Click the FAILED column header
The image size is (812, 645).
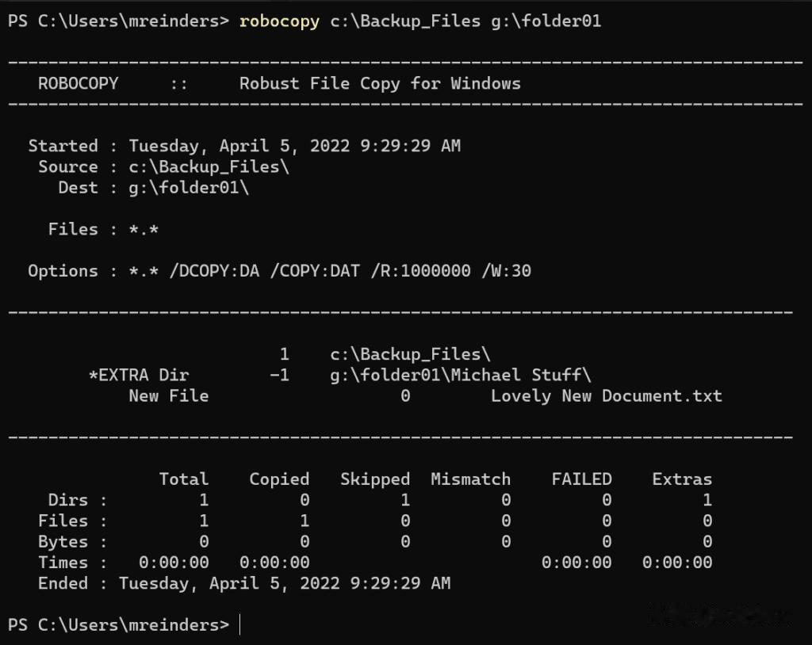tap(581, 479)
